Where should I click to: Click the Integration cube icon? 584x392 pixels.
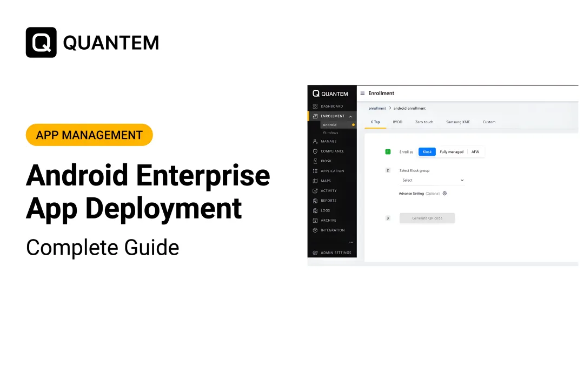click(315, 230)
